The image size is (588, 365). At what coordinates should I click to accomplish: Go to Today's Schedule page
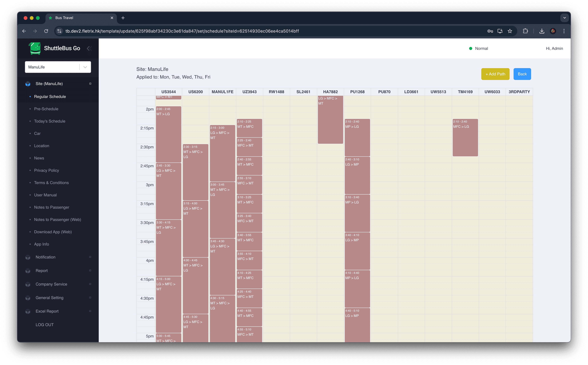point(50,121)
